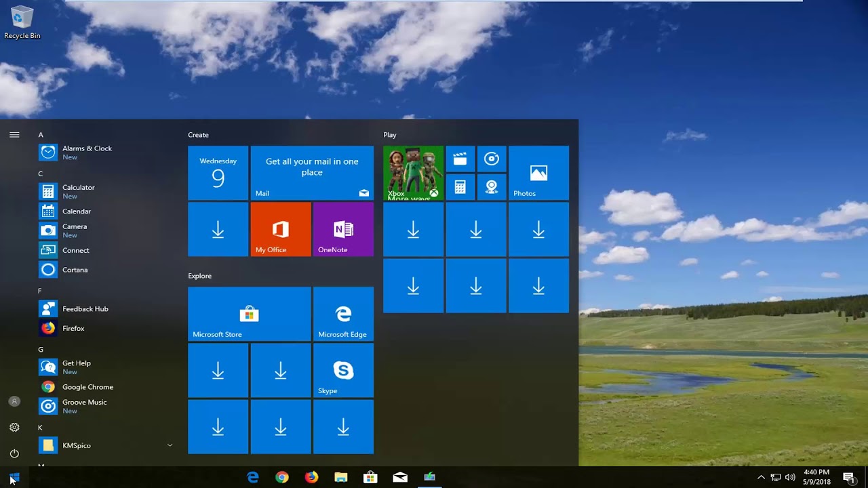Click the Windows Start button
This screenshot has width=868, height=488.
point(14,478)
